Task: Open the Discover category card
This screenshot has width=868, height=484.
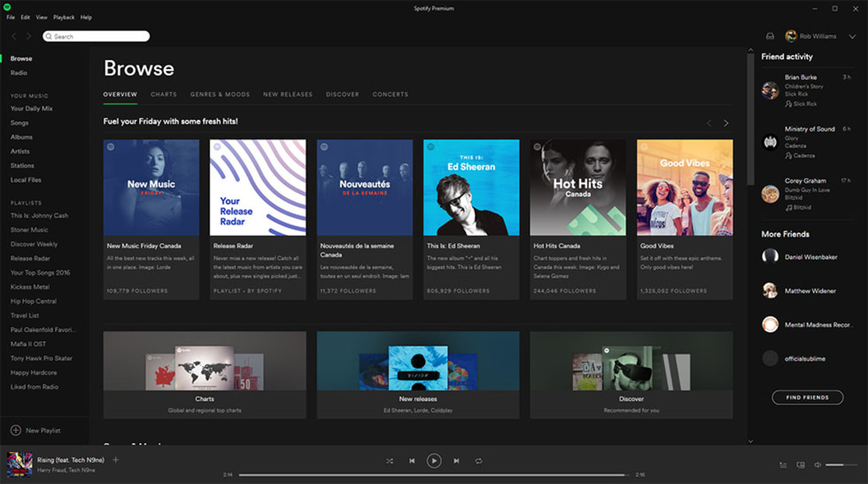Action: pyautogui.click(x=632, y=375)
